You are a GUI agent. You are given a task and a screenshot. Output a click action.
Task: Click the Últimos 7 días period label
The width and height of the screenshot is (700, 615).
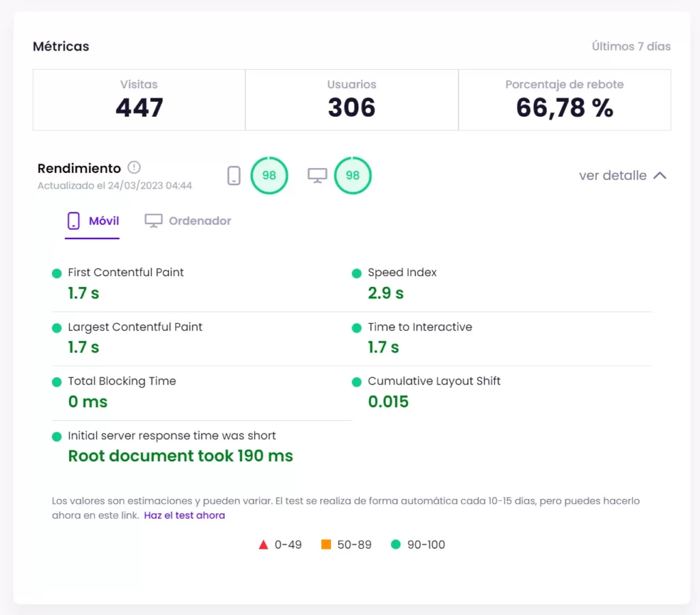click(x=631, y=46)
